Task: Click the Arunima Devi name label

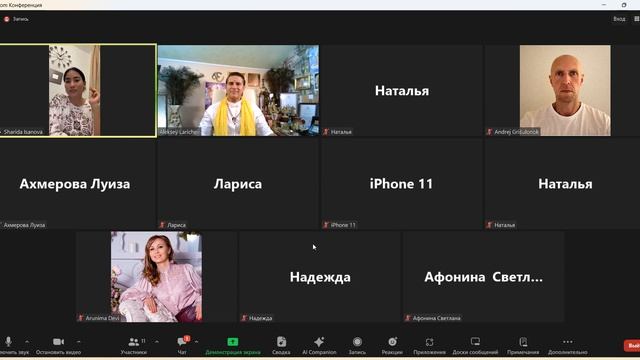Action: [x=102, y=318]
